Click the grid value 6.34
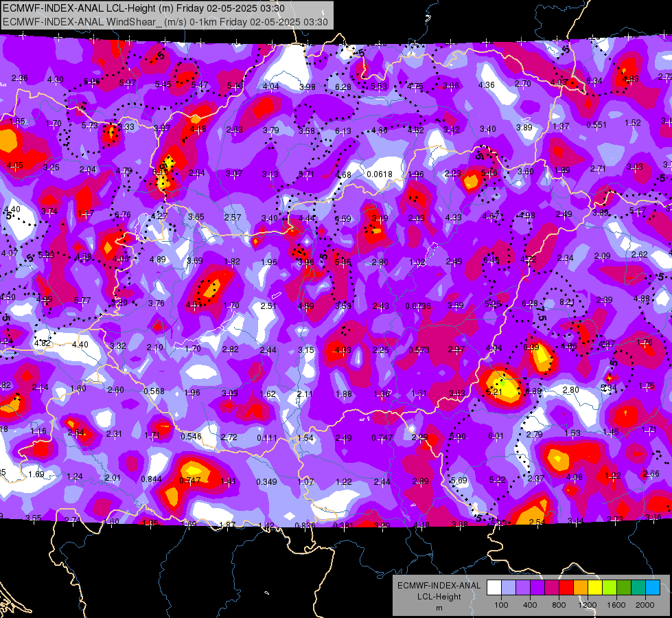The height and width of the screenshot is (618, 672). pyautogui.click(x=594, y=81)
